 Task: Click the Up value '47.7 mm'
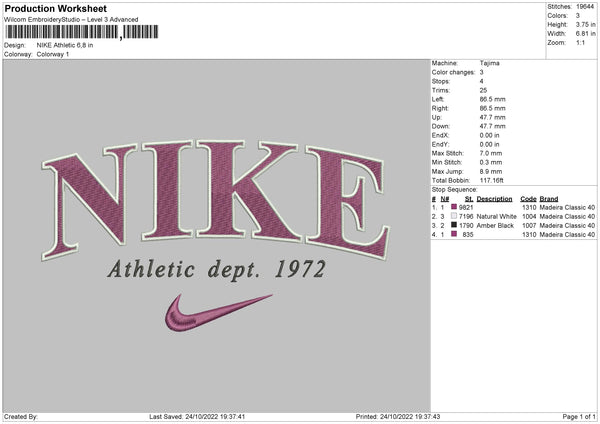point(492,117)
